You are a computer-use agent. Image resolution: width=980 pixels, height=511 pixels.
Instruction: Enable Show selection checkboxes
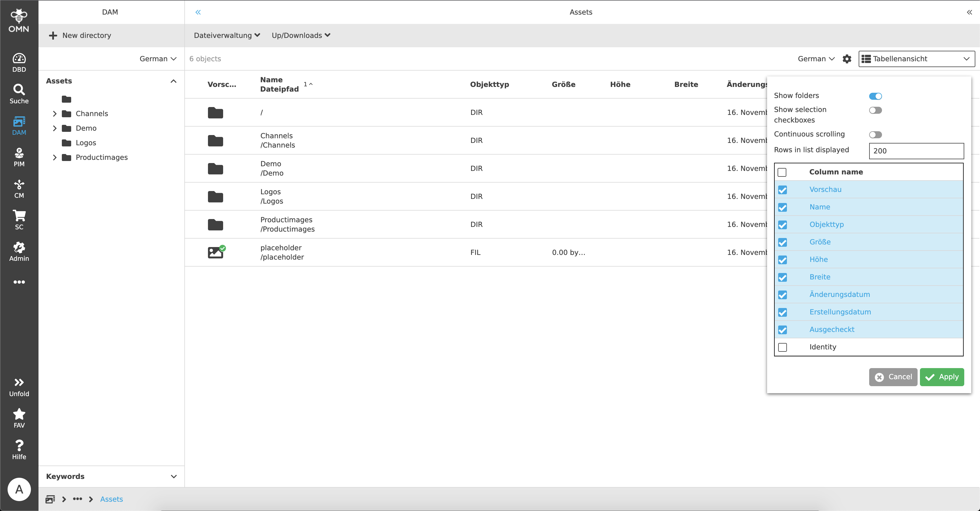[x=876, y=110]
